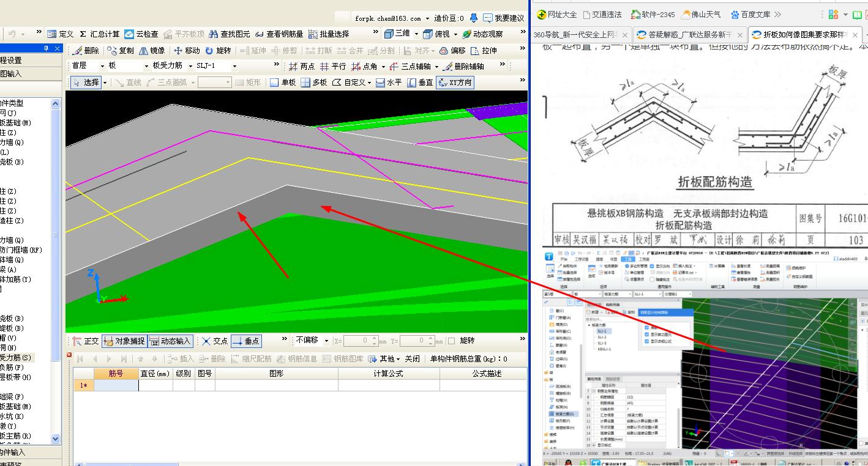
Task: Open 构件输入 section at sidebar bottom
Action: tap(31, 453)
